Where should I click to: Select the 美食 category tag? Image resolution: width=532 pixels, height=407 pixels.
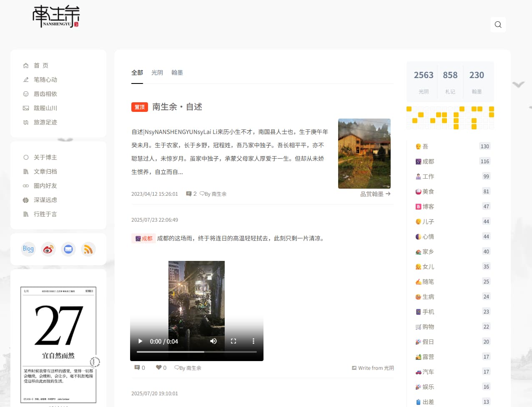pyautogui.click(x=428, y=192)
